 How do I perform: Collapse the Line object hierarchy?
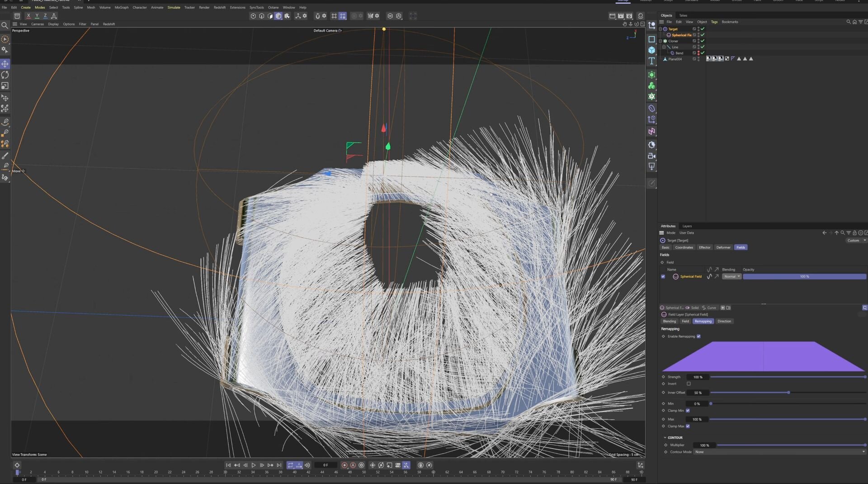tap(664, 47)
